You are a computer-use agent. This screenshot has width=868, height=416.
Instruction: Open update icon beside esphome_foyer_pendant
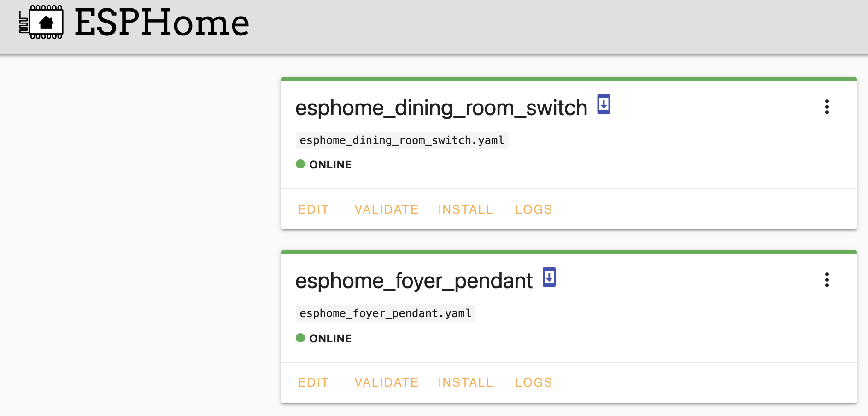click(x=549, y=277)
